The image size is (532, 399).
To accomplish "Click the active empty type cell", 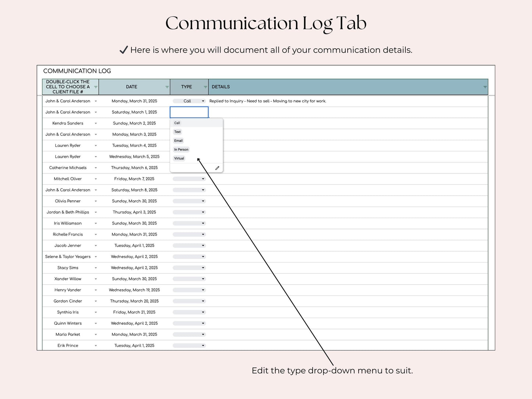I will (189, 112).
